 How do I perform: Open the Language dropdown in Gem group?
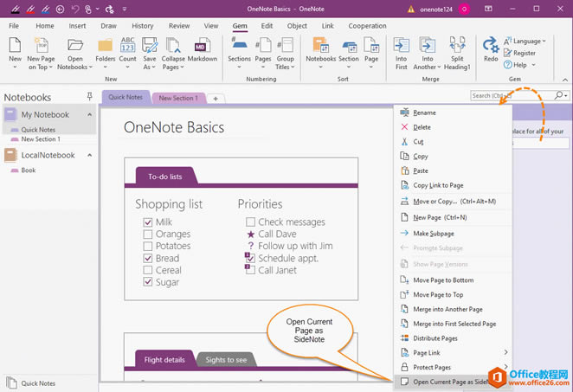[x=529, y=41]
